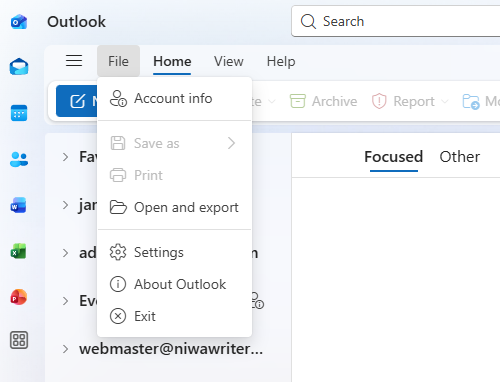Screen dimensions: 500x382
Task: Click the Report shield button
Action: [x=404, y=101]
